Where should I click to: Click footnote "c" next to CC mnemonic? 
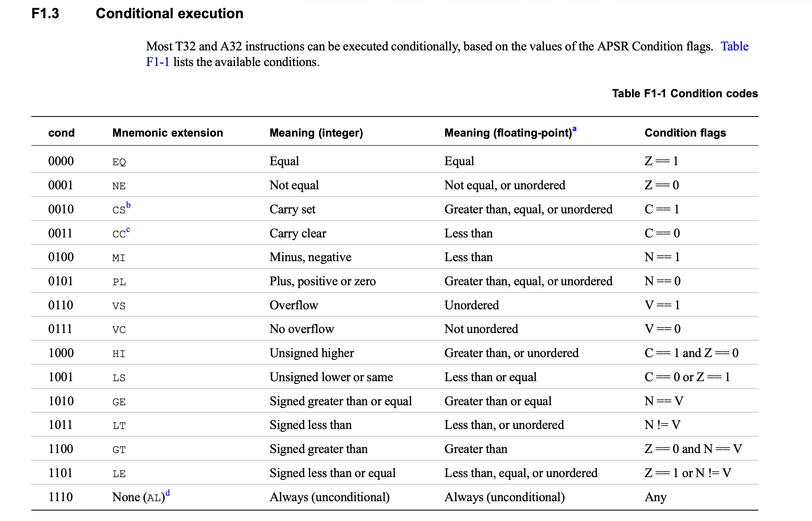pos(128,229)
